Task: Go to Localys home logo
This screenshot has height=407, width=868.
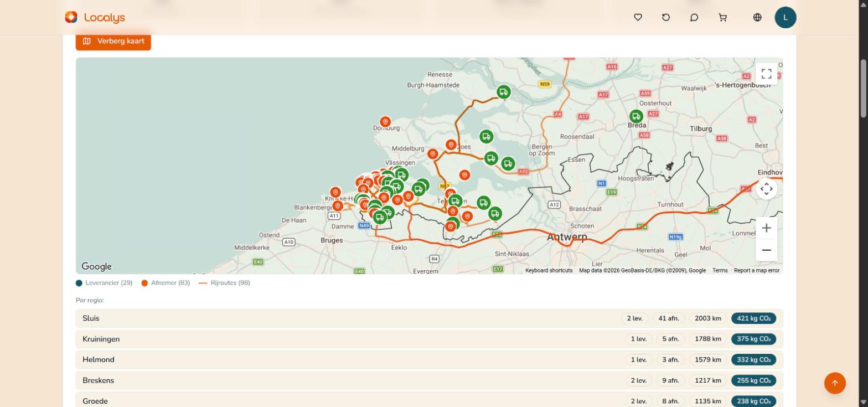Action: [95, 18]
